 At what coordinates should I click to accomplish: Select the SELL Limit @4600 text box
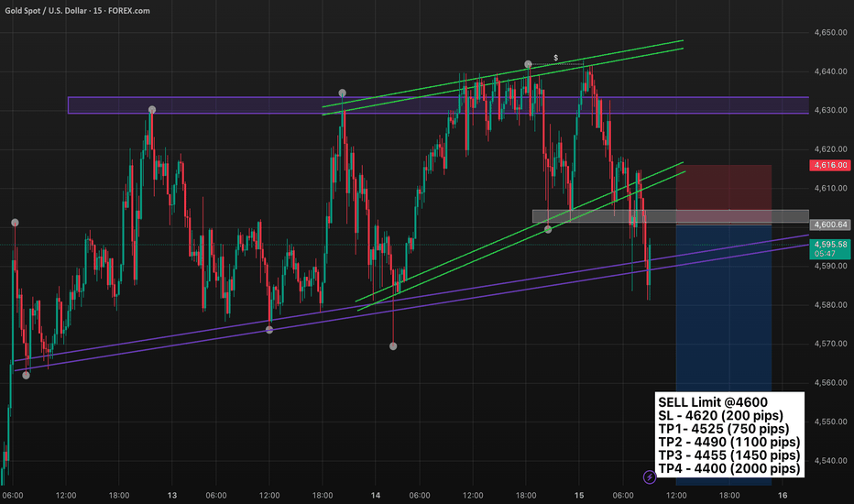[729, 435]
